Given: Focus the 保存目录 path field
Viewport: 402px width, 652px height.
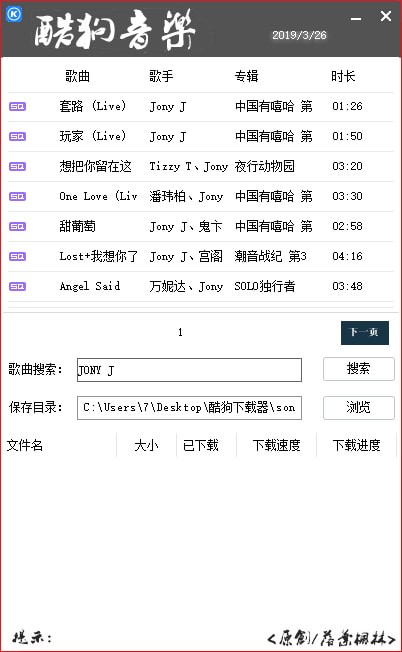Looking at the screenshot, I should point(189,408).
